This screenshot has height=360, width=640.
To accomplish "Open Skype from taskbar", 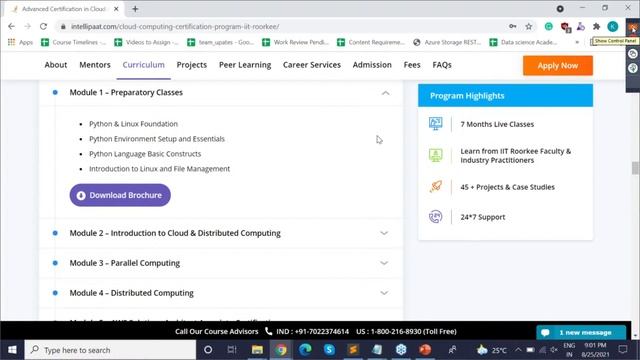I will tap(329, 350).
